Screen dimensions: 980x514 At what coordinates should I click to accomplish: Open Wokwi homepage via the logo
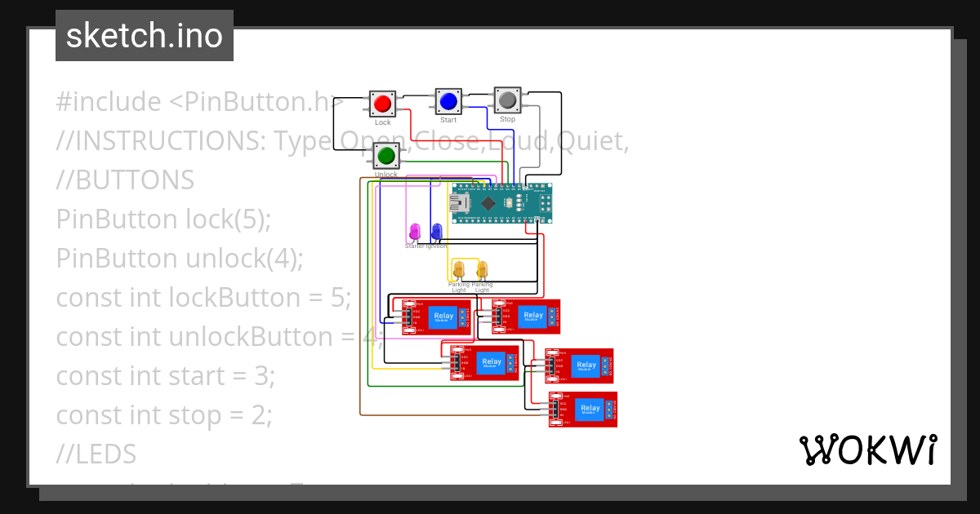point(870,450)
